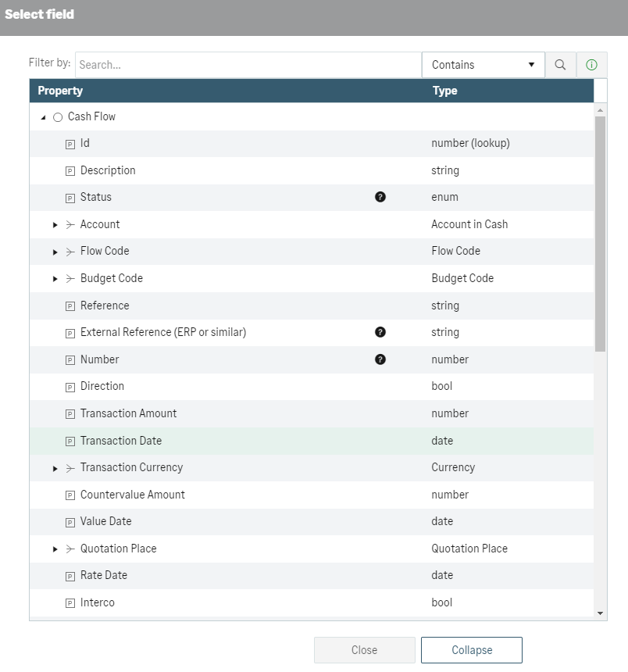
Task: Select the Cash Flow radio button
Action: [58, 117]
